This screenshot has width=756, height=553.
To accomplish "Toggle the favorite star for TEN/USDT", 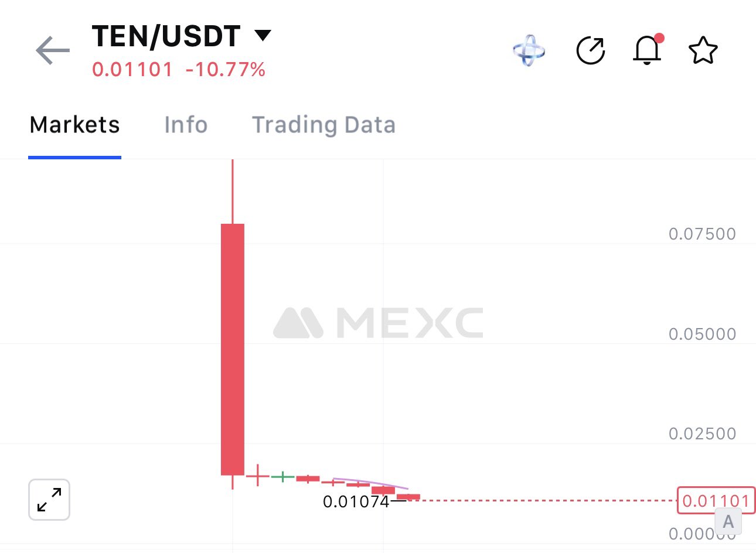I will [x=703, y=51].
